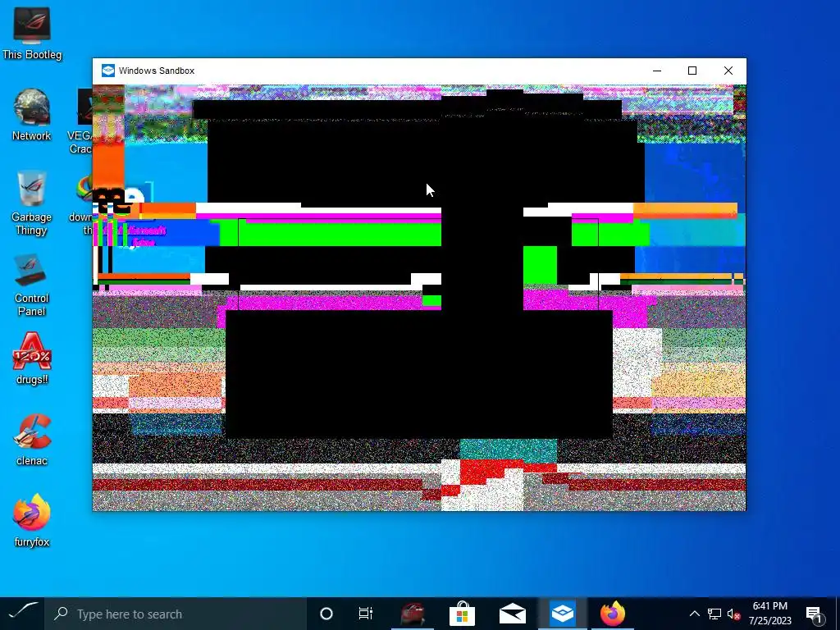Click the Show desktop strip on the taskbar
Image resolution: width=840 pixels, height=630 pixels.
[x=838, y=614]
